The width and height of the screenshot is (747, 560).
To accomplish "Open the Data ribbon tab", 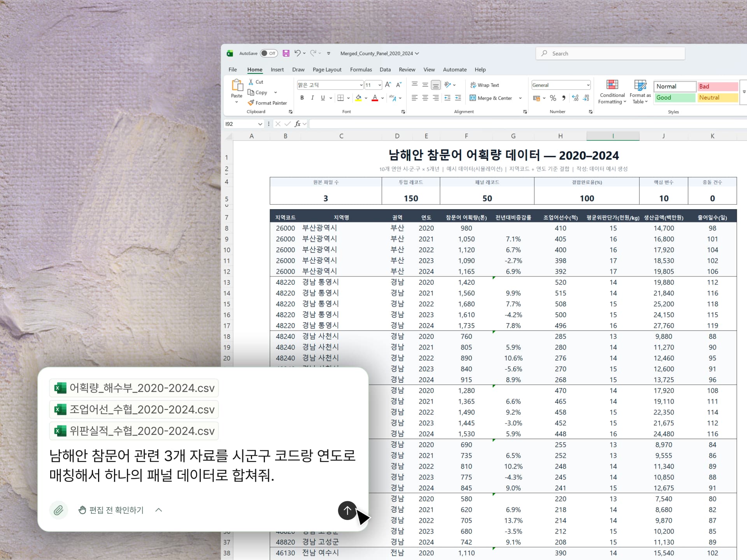I will [x=385, y=70].
